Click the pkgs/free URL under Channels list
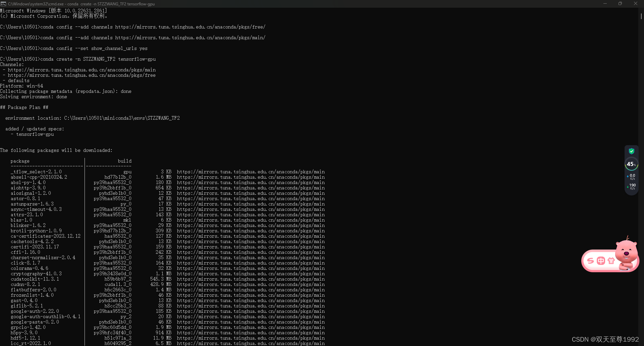 coord(82,75)
